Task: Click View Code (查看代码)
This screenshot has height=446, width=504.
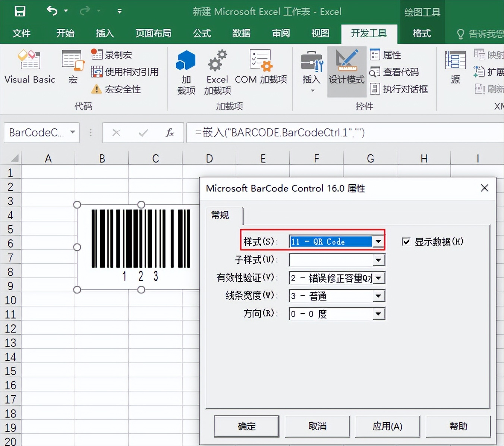Action: click(x=394, y=72)
